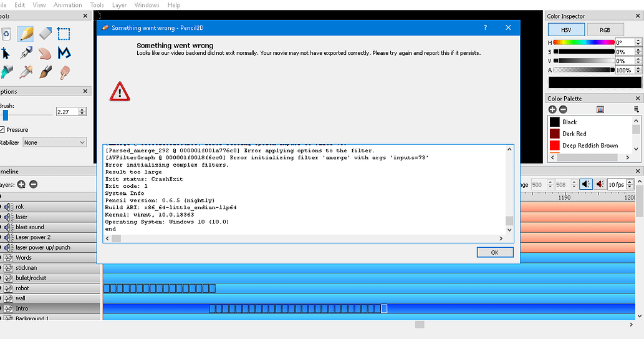Close the Color Palette panel
644x339 pixels.
pos(637,98)
